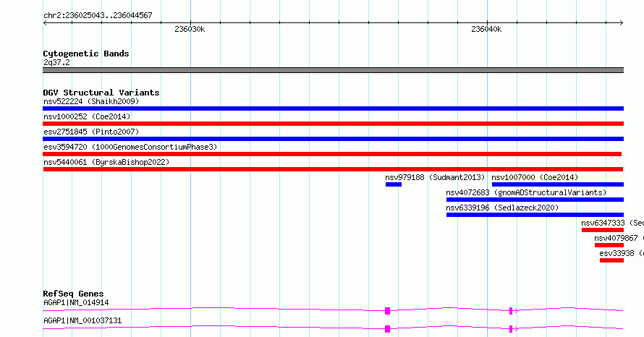
Task: Click the right arrowhead of the ruler
Action: 622,23
